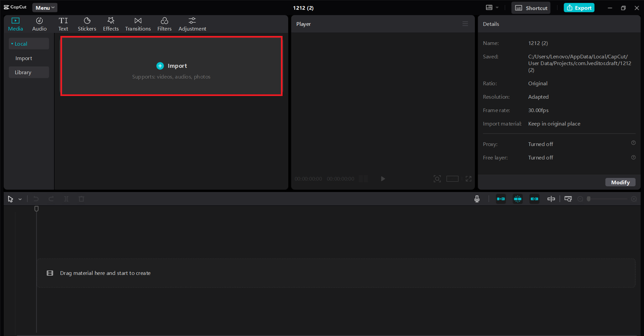Play the preview in the Player

coord(383,179)
